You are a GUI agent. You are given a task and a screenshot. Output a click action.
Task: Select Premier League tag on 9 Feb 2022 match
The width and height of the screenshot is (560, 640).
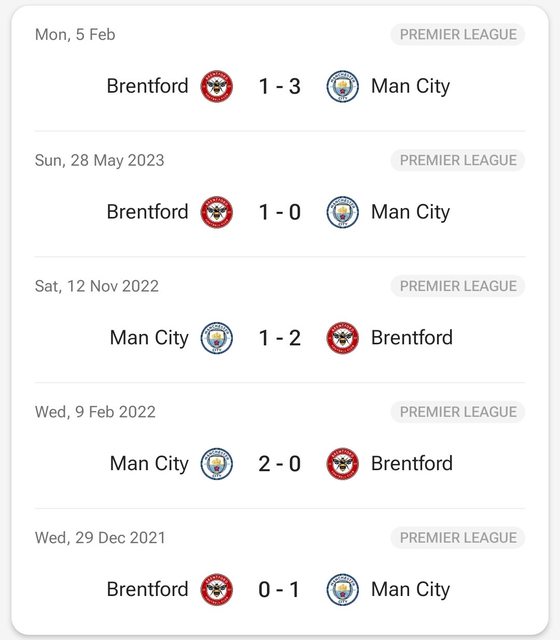click(458, 411)
